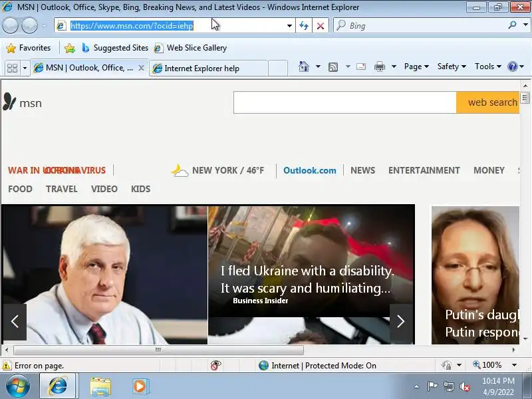This screenshot has height=399, width=532.
Task: Open the white-haired man story thumbnail
Action: (x=104, y=274)
